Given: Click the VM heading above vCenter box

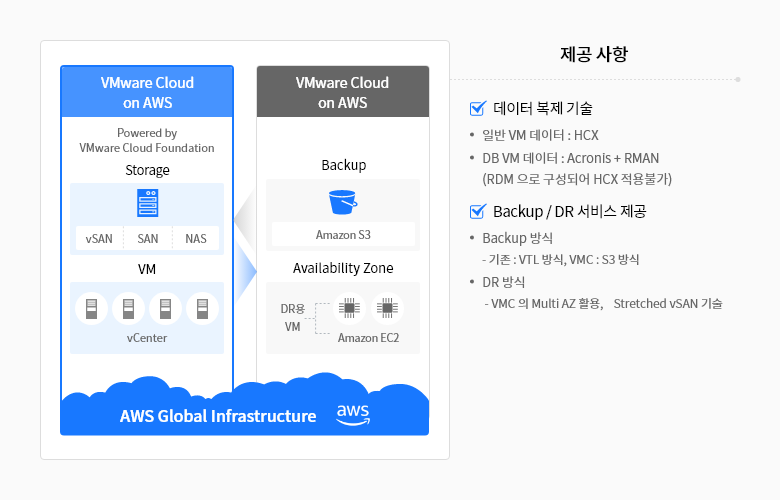Looking at the screenshot, I should pyautogui.click(x=147, y=269).
